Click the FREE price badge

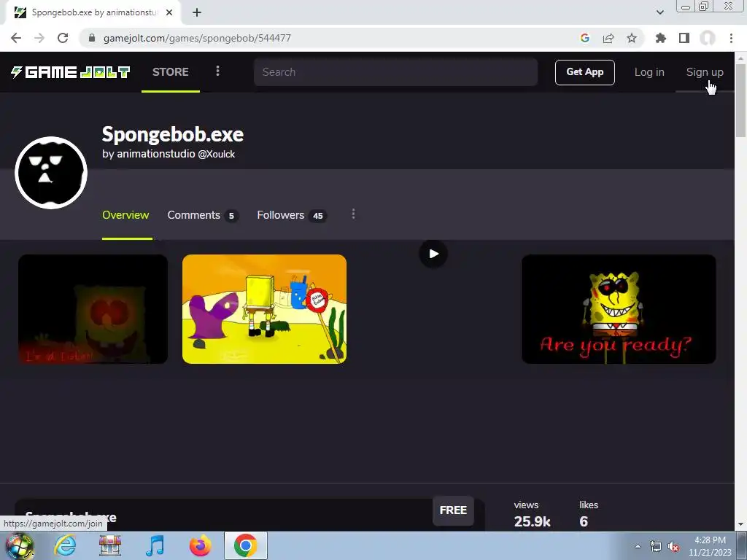(x=453, y=510)
